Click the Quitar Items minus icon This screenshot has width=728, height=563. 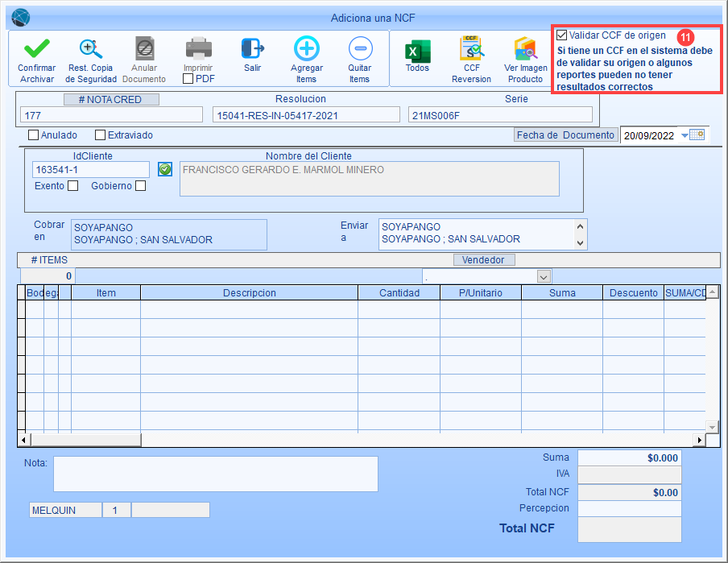click(360, 48)
